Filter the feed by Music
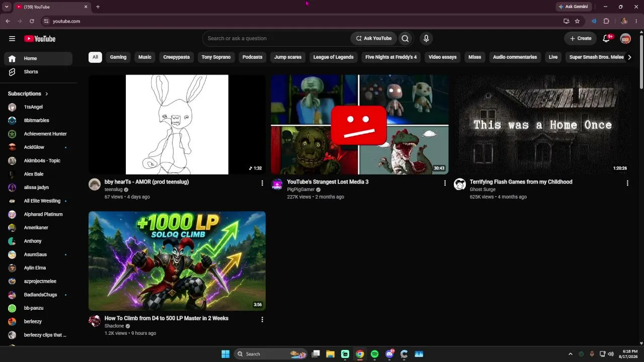Image resolution: width=644 pixels, height=362 pixels. (145, 57)
